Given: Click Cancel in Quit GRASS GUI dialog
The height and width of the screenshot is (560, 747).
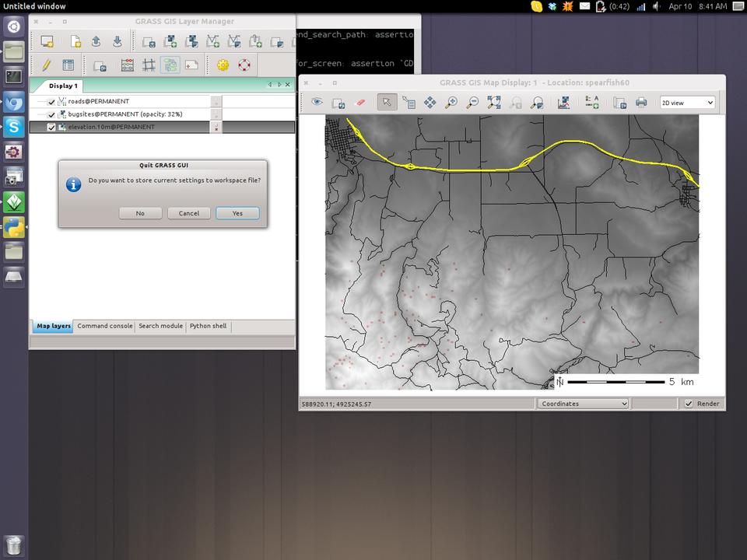Looking at the screenshot, I should pos(189,213).
